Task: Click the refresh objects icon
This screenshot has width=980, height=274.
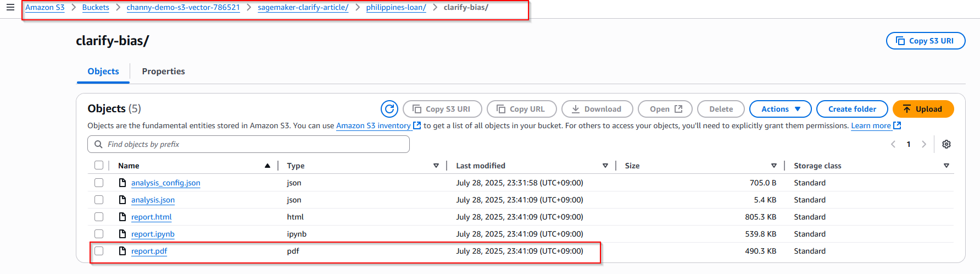Action: point(389,109)
